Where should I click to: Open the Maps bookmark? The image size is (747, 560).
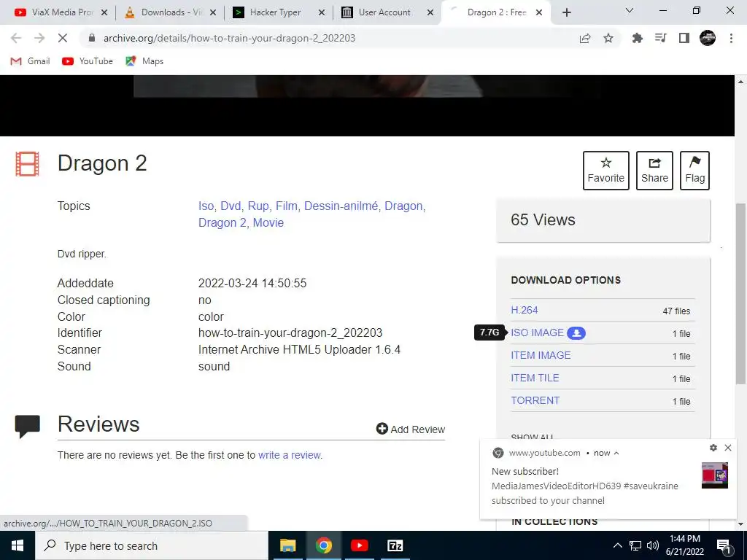point(144,61)
